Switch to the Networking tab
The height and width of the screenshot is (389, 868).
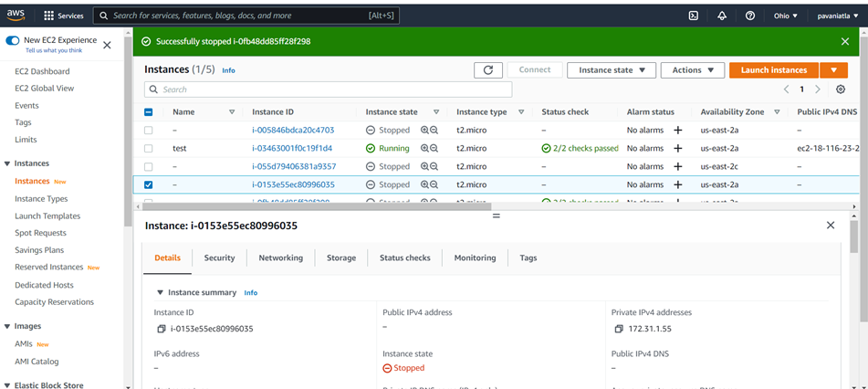point(280,258)
